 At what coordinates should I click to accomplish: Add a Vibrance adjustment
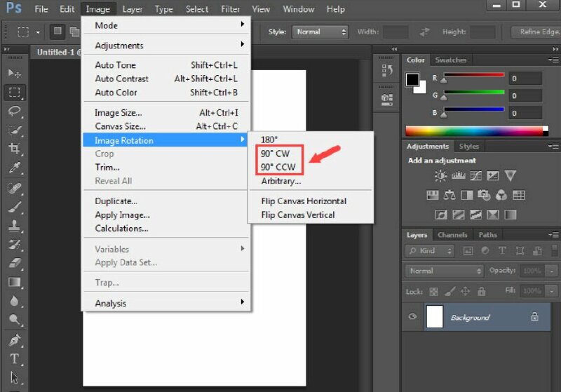pyautogui.click(x=511, y=175)
